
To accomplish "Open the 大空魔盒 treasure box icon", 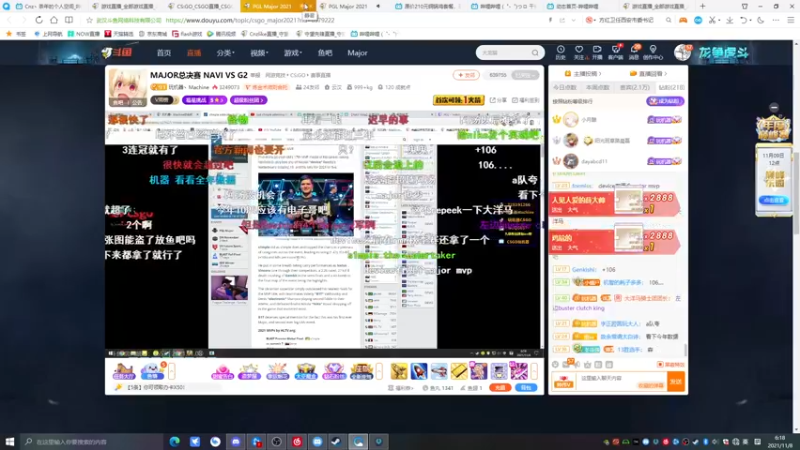I will click(306, 371).
